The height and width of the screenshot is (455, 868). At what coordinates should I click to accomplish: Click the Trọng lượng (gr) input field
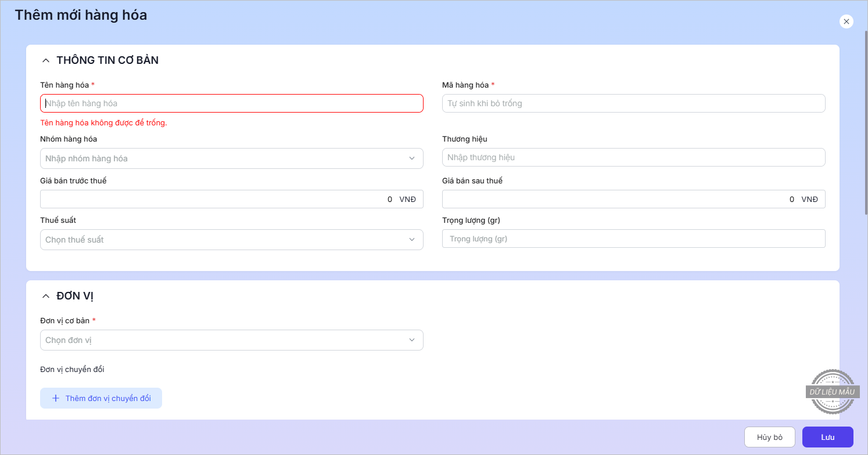[633, 239]
